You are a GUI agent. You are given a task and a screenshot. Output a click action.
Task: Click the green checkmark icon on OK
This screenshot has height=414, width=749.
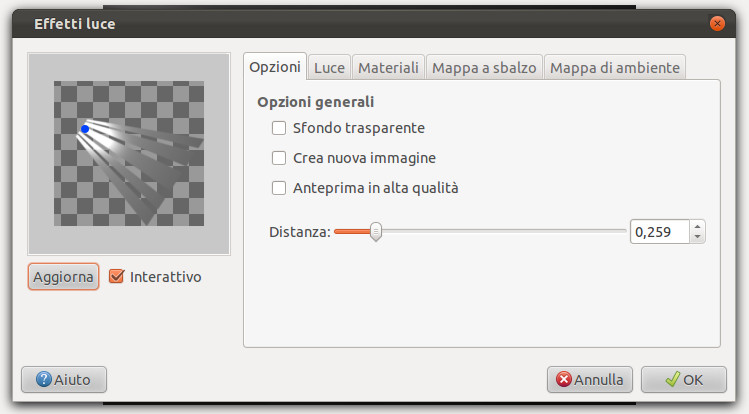tap(673, 380)
